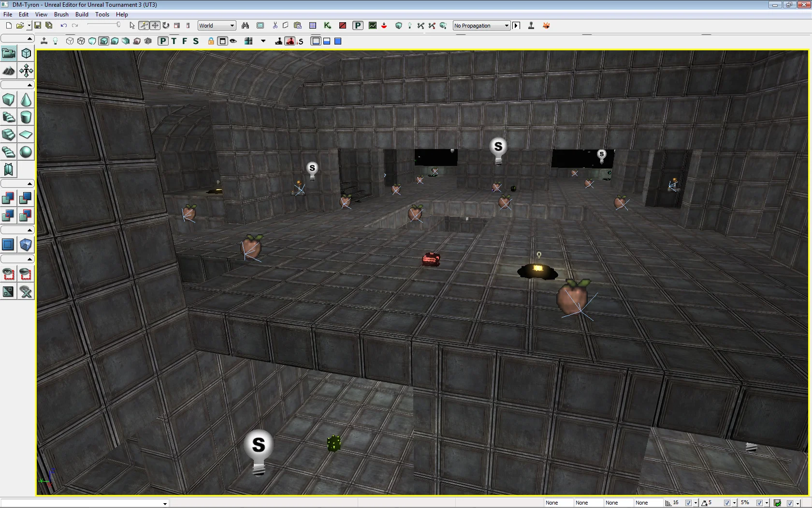Open the drag grid size dropdown arrow
812x508 pixels.
[x=696, y=503]
